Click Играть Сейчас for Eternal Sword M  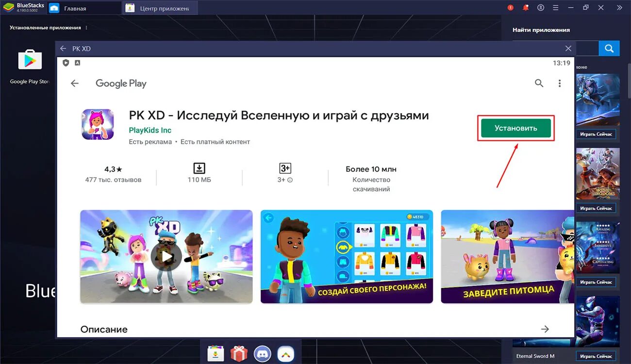click(x=597, y=356)
